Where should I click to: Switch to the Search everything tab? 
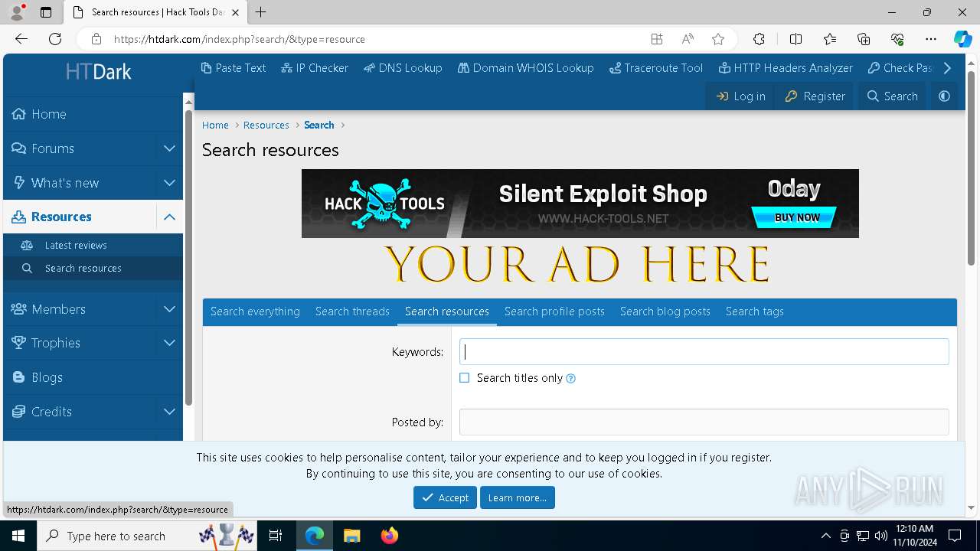(x=255, y=311)
